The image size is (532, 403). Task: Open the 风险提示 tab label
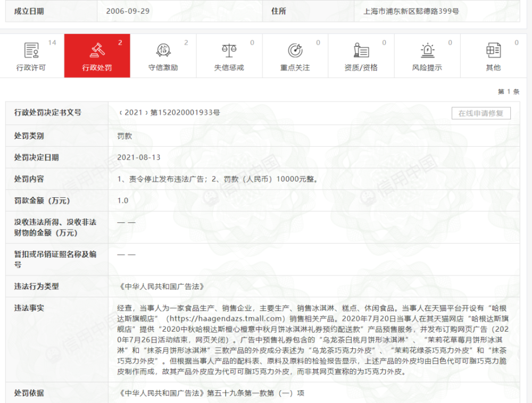[427, 68]
